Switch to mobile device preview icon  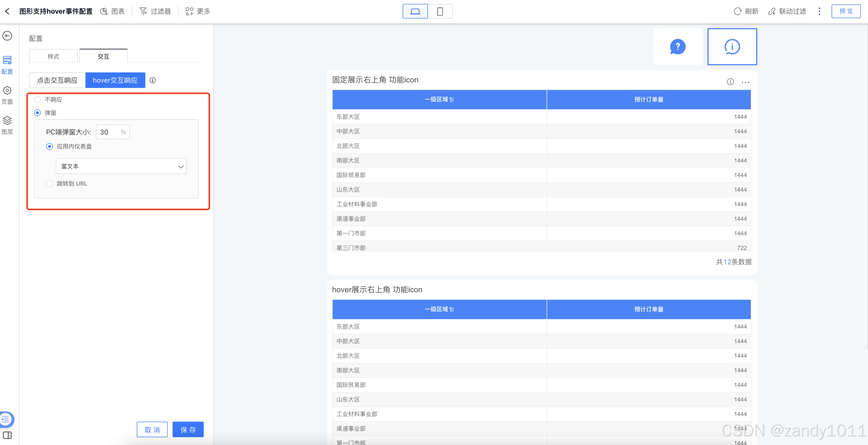point(440,11)
